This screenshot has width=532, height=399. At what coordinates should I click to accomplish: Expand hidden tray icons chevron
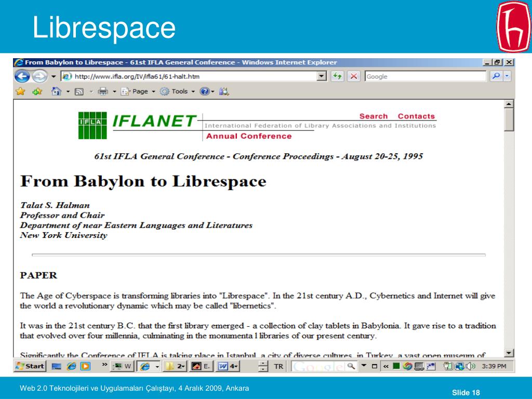386,366
